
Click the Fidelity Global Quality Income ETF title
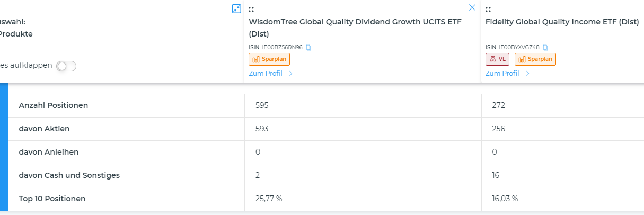coord(562,22)
